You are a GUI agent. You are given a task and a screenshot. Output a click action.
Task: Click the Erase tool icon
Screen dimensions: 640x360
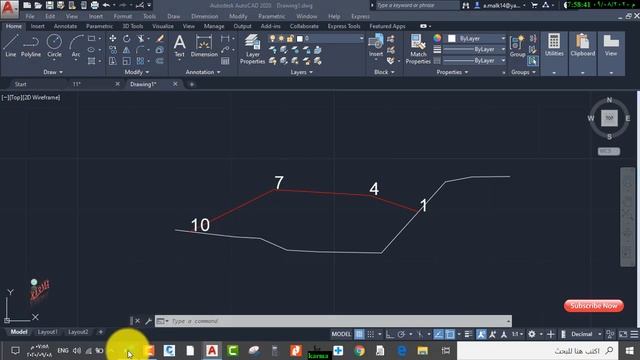pyautogui.click(x=160, y=38)
